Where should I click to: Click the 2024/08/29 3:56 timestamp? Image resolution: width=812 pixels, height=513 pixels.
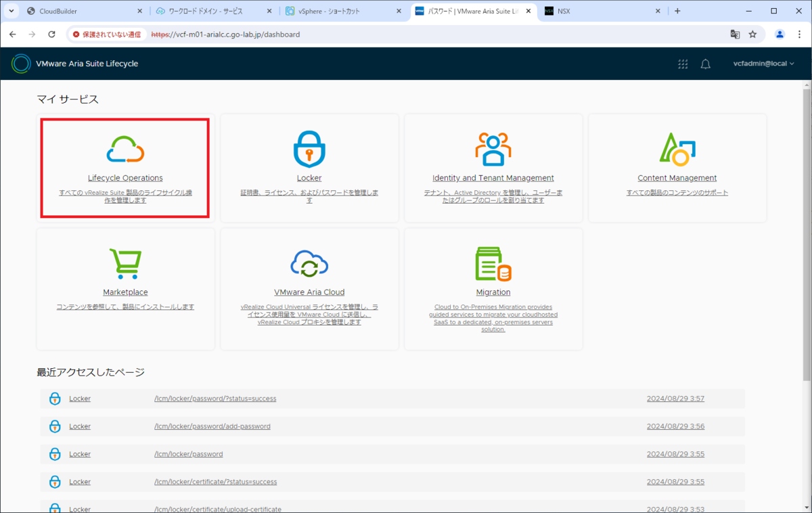(675, 426)
